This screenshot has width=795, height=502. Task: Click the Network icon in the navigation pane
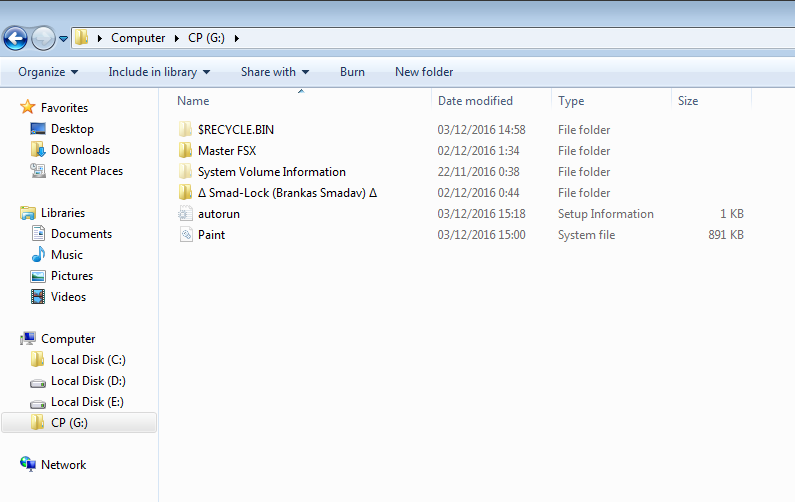[28, 464]
